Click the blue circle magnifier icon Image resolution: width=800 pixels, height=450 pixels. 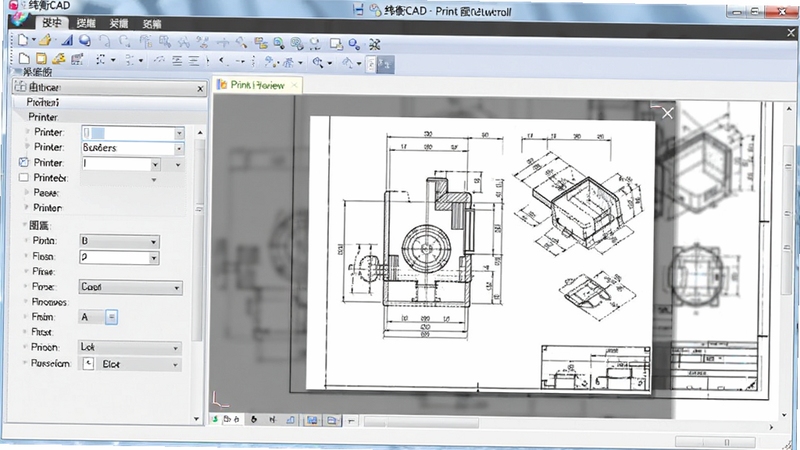coord(354,44)
